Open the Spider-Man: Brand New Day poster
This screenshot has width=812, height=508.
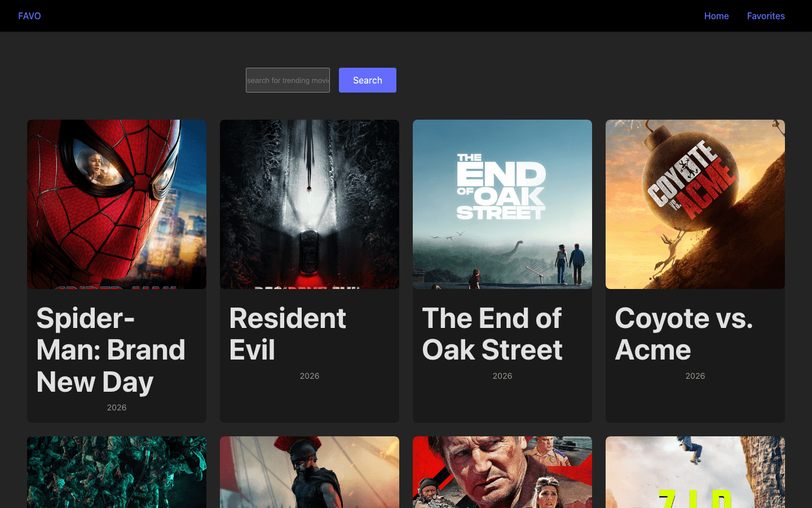(117, 204)
